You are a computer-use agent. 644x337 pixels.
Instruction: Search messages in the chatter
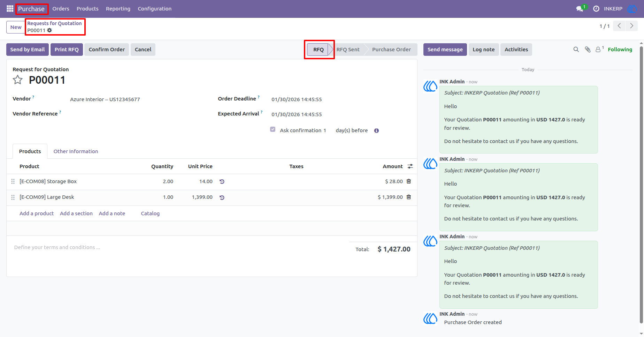point(576,50)
